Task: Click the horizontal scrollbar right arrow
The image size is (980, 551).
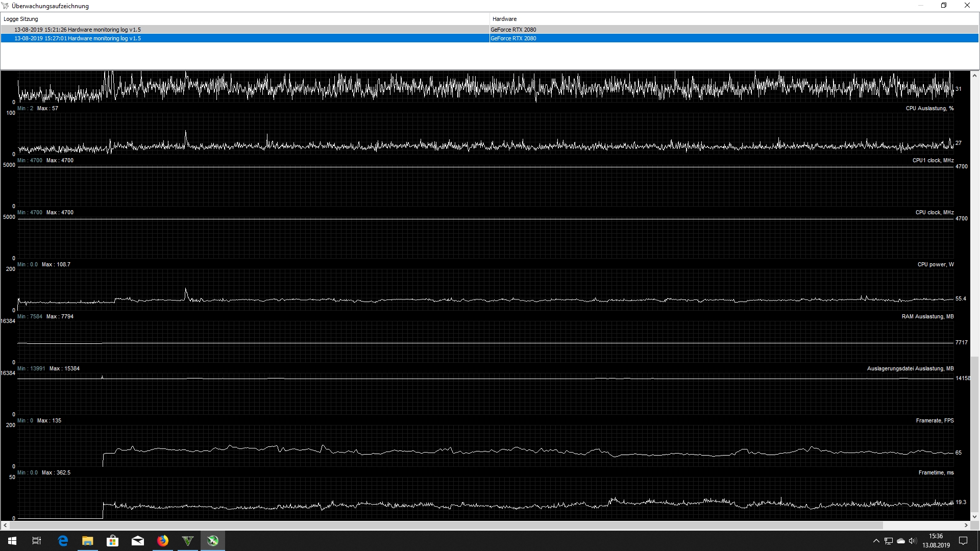Action: point(966,525)
